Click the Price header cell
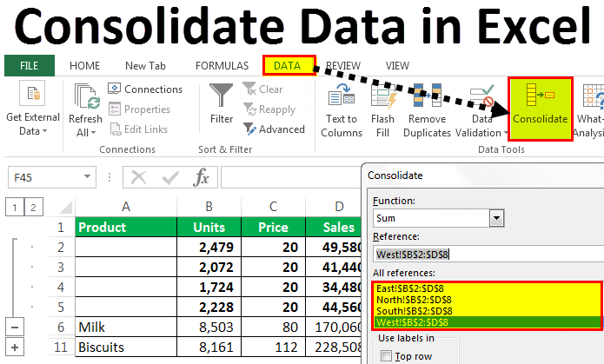This screenshot has width=604, height=364. pos(273,228)
